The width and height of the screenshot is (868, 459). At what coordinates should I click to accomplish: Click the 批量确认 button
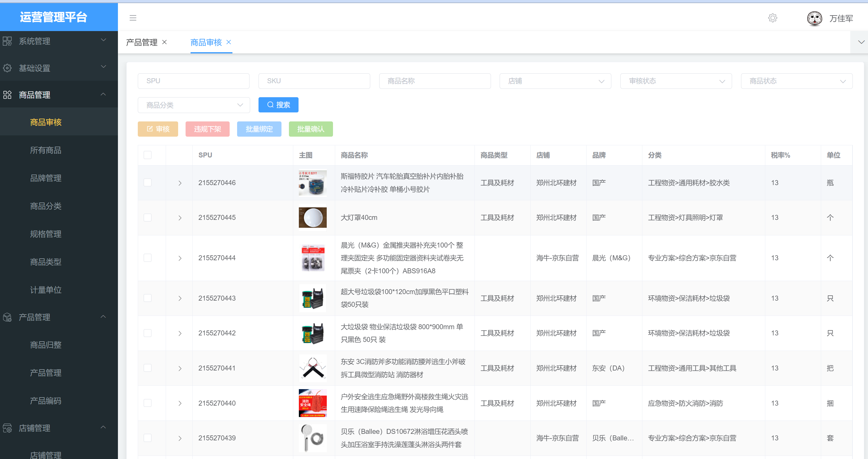(311, 129)
